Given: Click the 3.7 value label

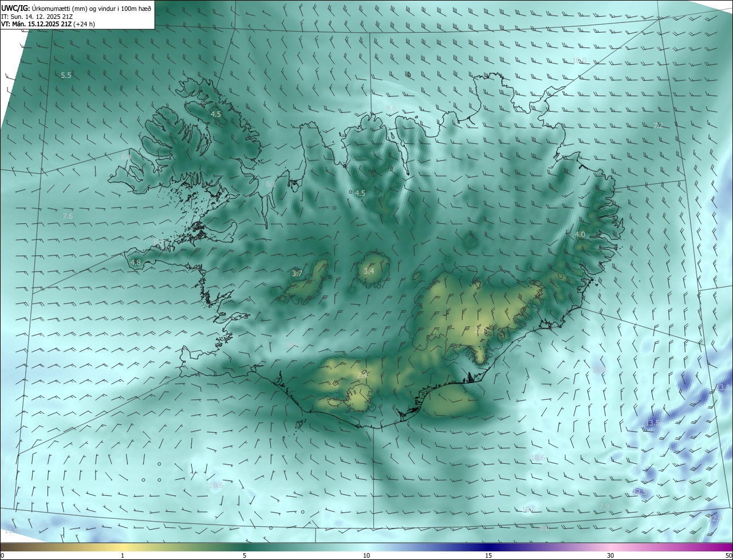Looking at the screenshot, I should pos(297,274).
